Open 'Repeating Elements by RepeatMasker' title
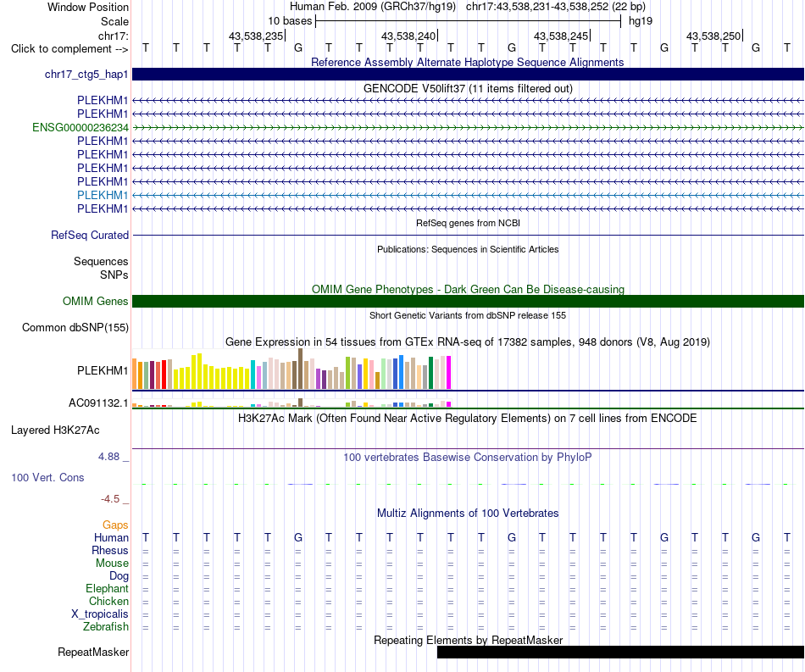This screenshot has height=672, width=805. [x=468, y=640]
